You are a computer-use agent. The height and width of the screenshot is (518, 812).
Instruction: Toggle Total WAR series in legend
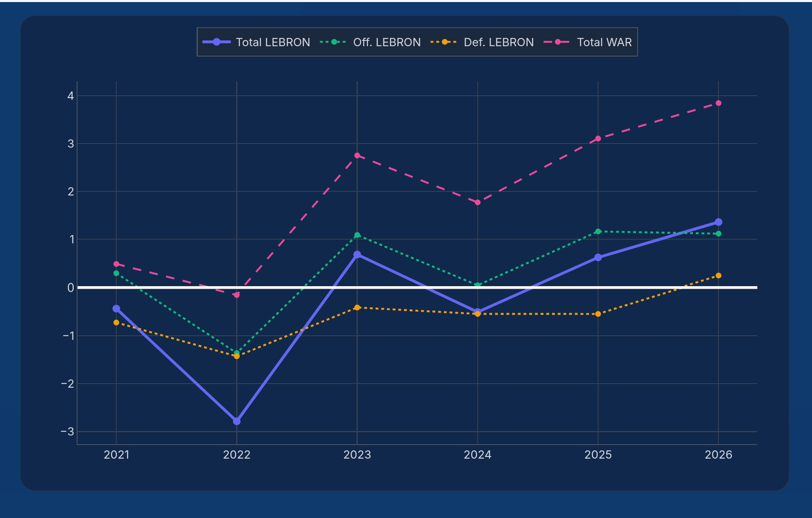[604, 42]
